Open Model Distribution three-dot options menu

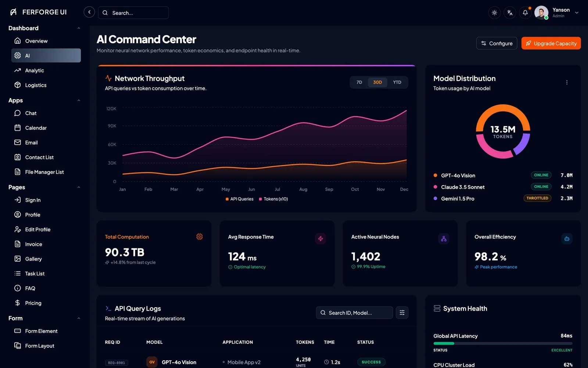[x=567, y=82]
